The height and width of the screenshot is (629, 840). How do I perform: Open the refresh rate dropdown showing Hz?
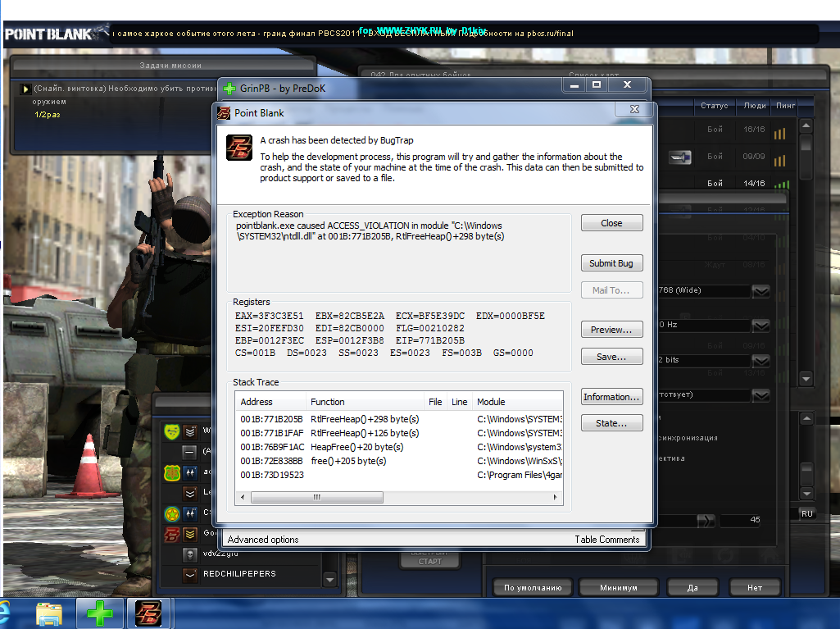(x=761, y=326)
